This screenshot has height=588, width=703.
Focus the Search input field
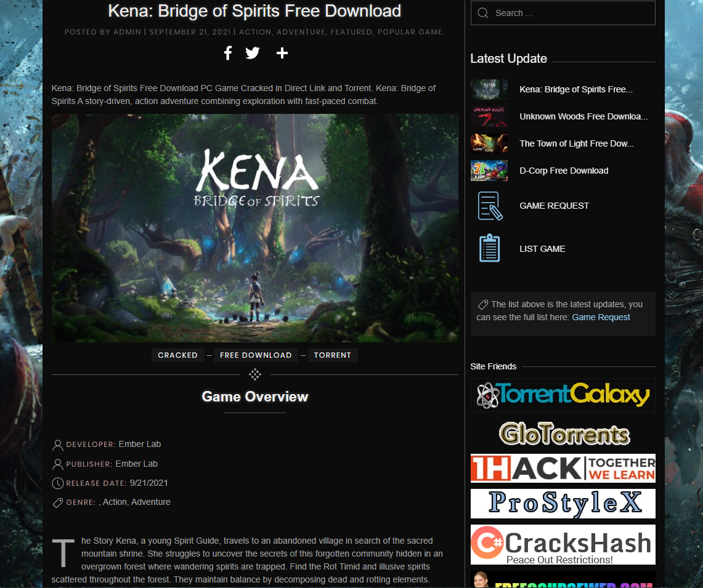(563, 13)
